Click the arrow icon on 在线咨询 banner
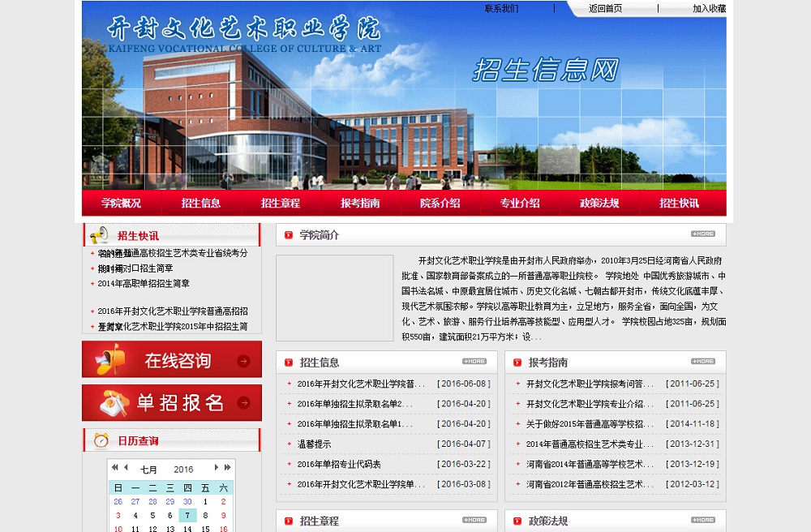 click(243, 361)
